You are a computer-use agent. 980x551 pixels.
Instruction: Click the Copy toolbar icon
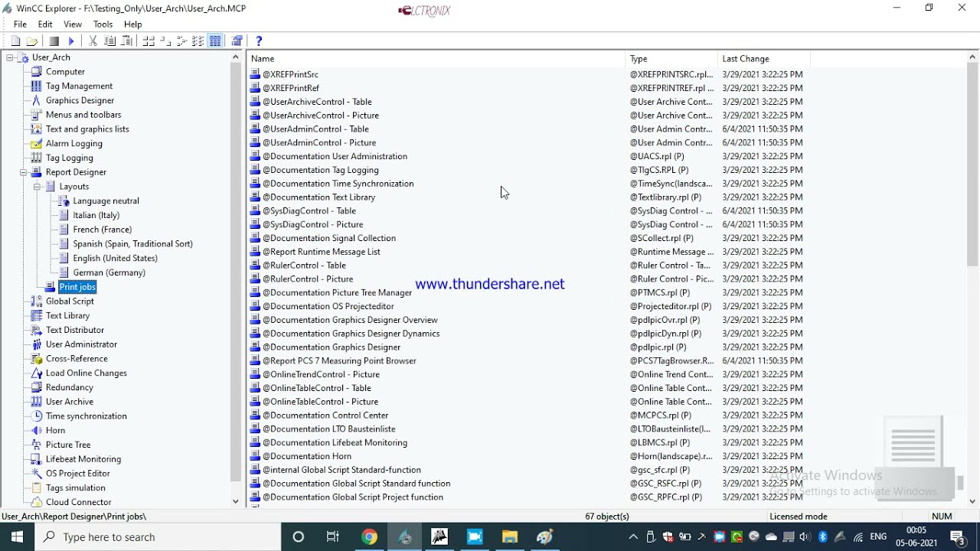pos(110,41)
